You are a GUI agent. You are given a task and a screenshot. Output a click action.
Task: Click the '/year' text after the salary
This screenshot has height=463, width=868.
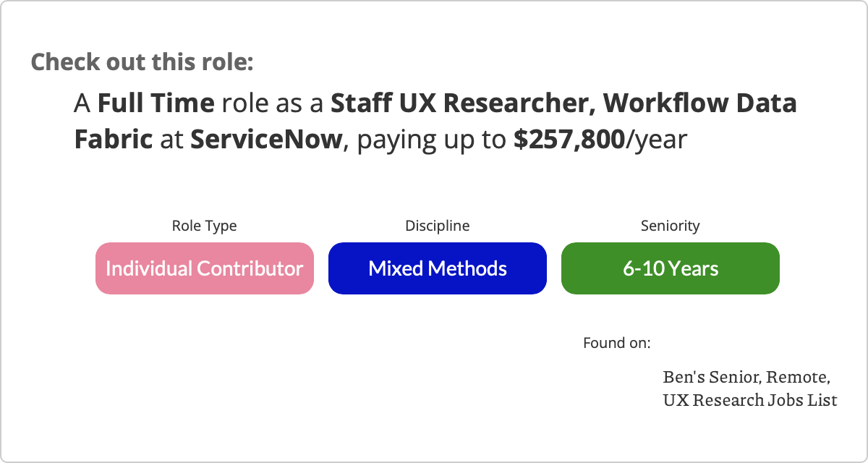pos(656,140)
